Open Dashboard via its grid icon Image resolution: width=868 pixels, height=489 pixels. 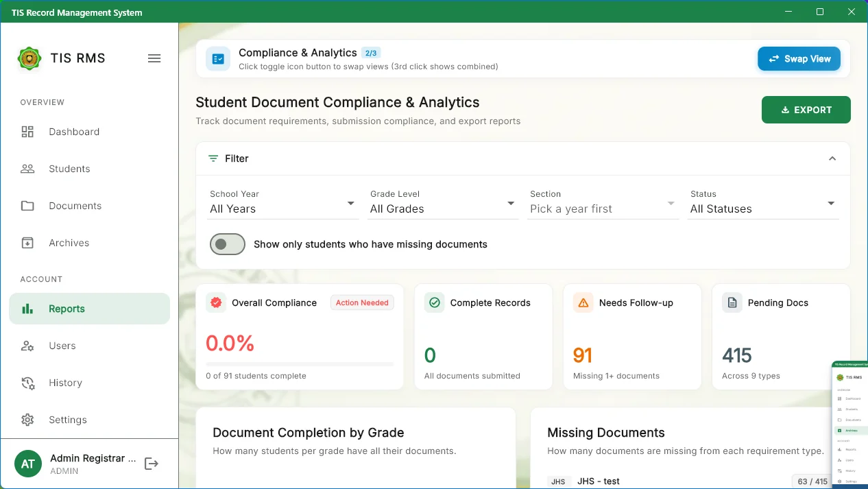click(x=27, y=132)
